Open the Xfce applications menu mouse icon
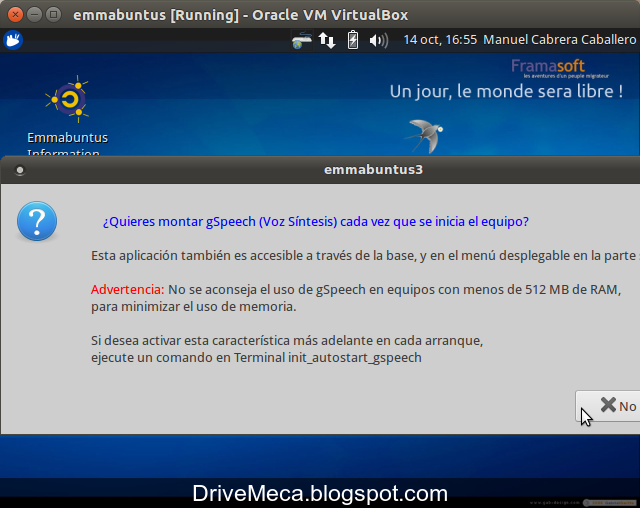 point(13,40)
